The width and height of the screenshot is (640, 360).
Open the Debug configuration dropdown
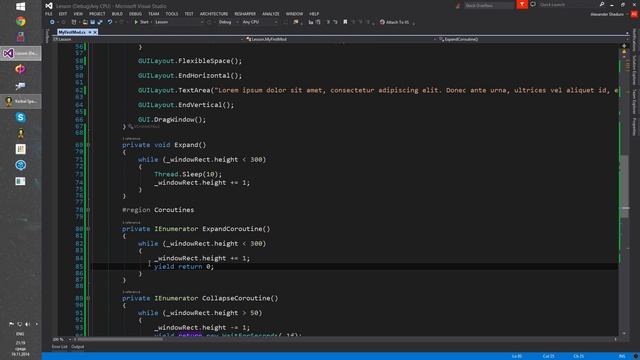coord(228,22)
